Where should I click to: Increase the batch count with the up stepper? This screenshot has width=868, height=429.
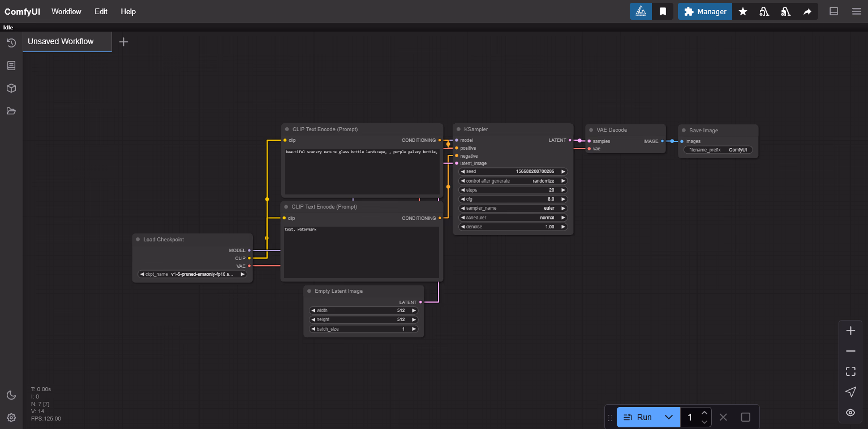(x=704, y=412)
